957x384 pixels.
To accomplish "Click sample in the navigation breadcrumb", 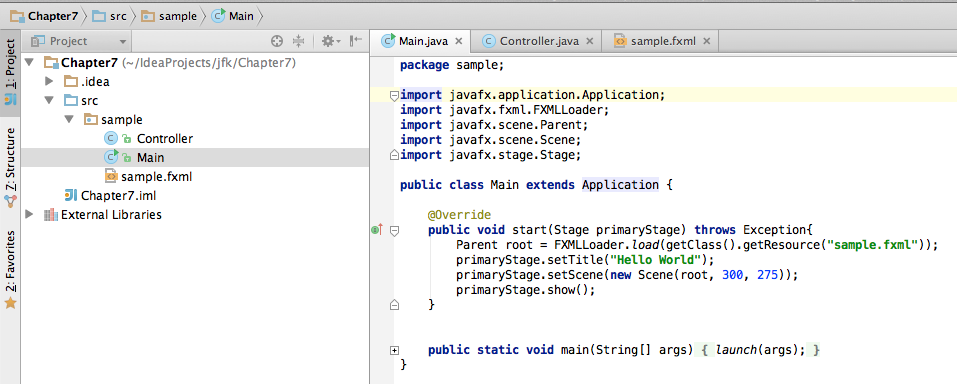I will 169,16.
